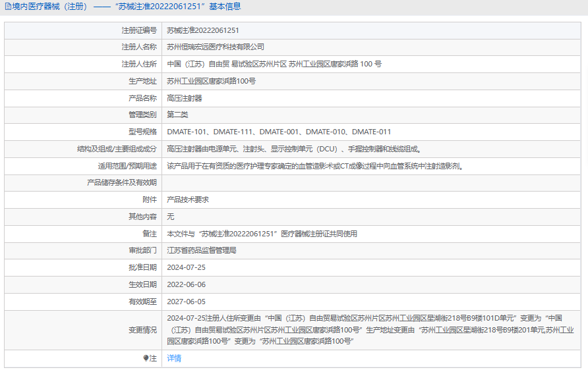This screenshot has width=588, height=372.
Task: Select expiry date 2027-06-05
Action: [x=187, y=302]
